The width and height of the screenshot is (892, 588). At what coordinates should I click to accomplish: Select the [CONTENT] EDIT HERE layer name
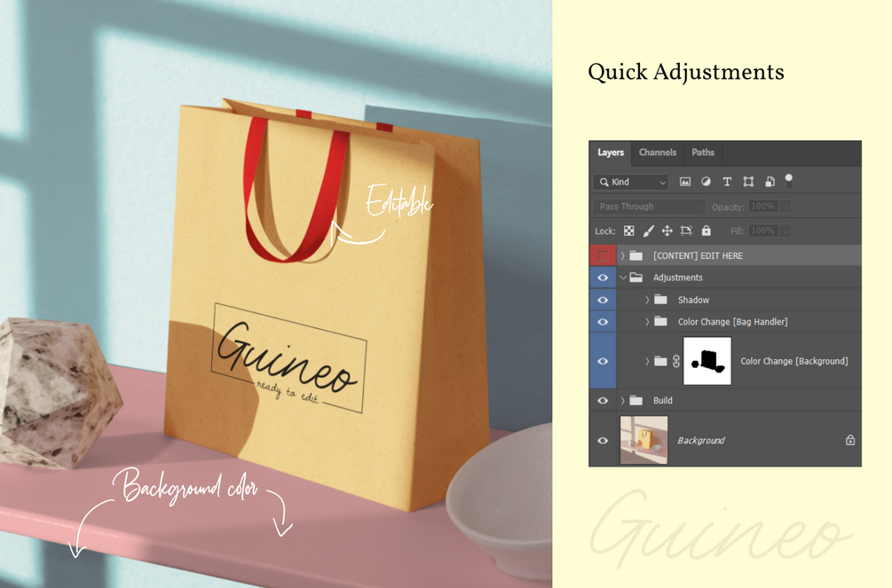(x=698, y=256)
